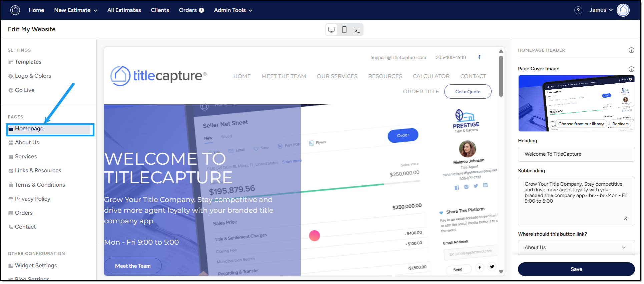Click the Facebook icon in site header
The height and width of the screenshot is (284, 644).
[x=479, y=57]
